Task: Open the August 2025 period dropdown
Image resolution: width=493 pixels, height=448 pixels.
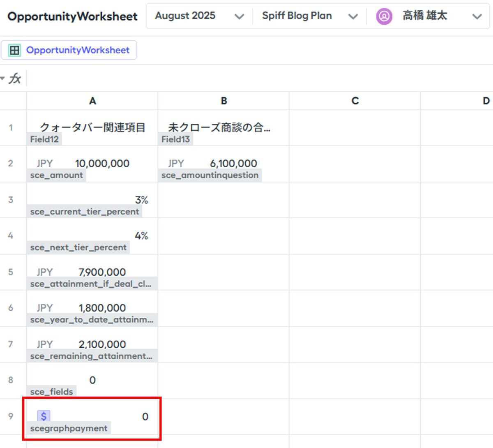Action: point(199,16)
